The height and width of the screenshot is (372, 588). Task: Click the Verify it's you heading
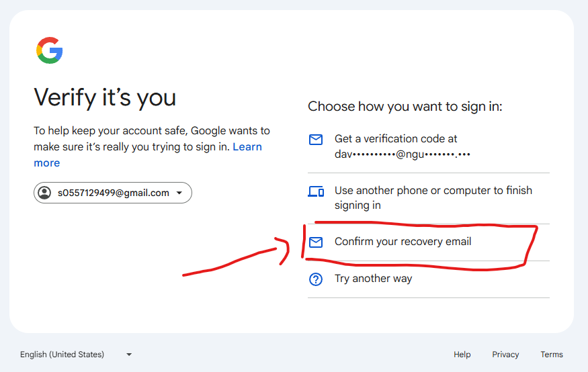coord(105,97)
